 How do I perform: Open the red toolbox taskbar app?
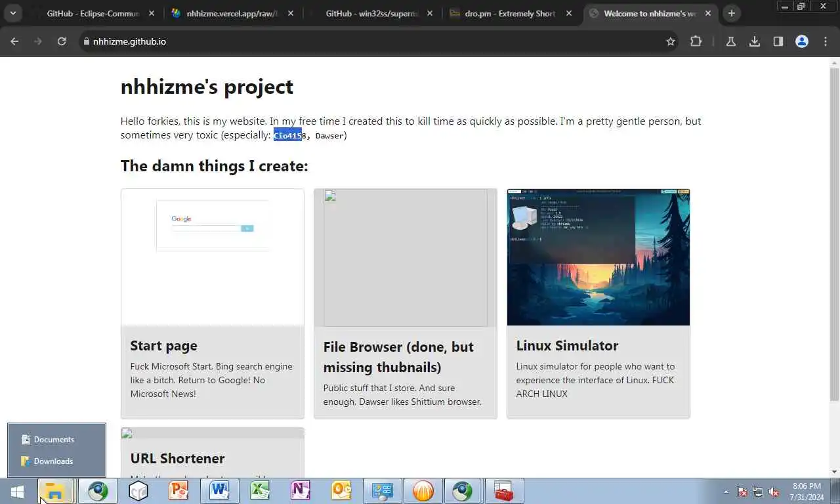504,491
